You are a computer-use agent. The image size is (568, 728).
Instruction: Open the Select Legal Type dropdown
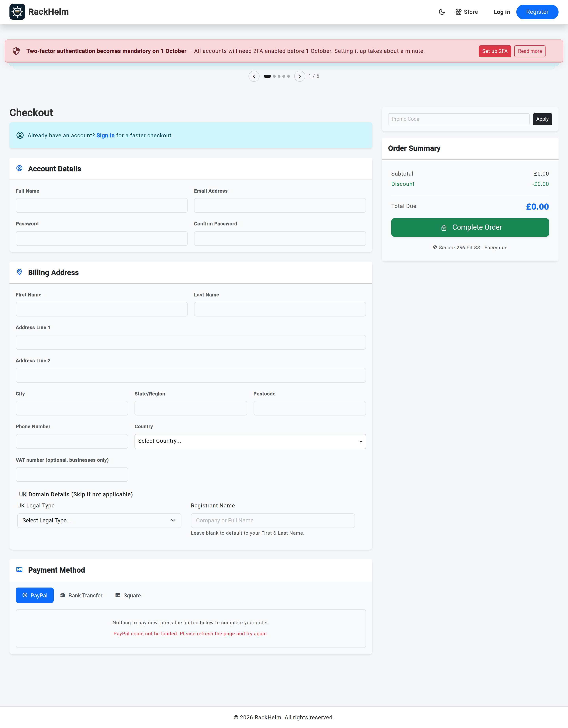(99, 520)
